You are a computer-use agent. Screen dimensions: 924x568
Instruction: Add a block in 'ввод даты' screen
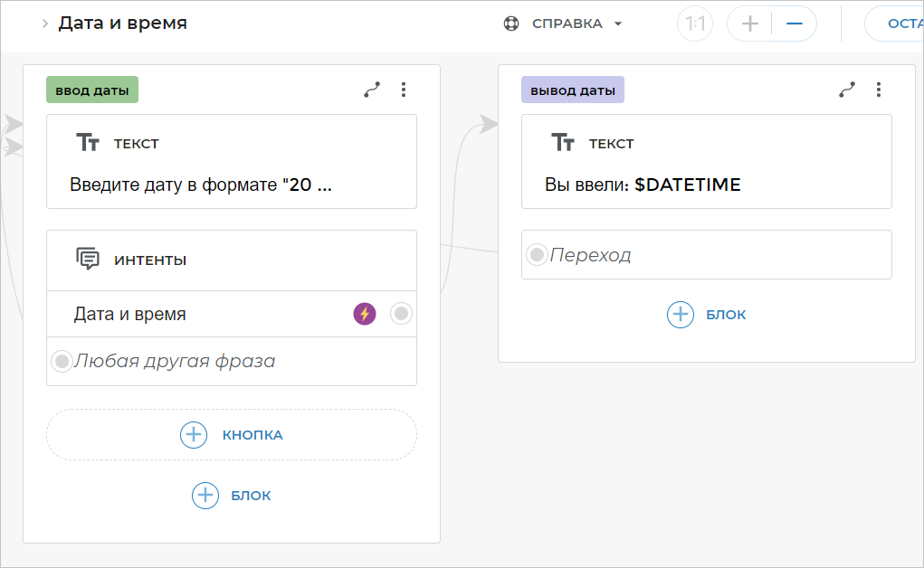[x=232, y=496]
